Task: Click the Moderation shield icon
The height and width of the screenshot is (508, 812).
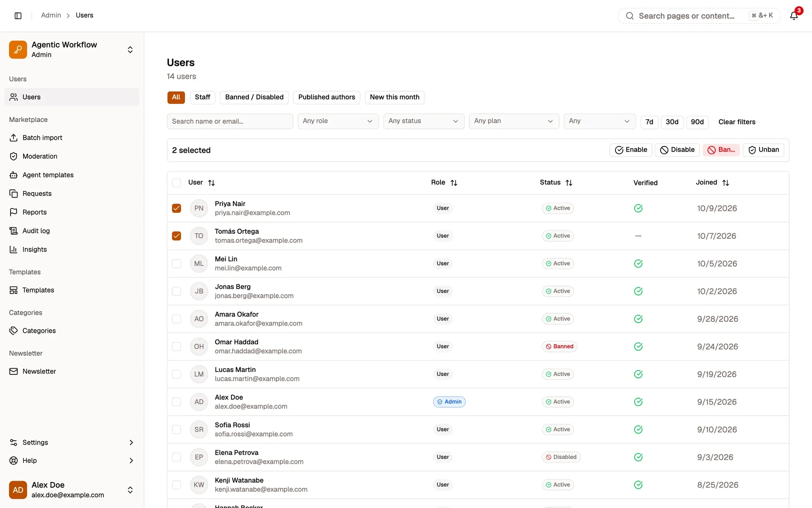Action: pyautogui.click(x=13, y=156)
